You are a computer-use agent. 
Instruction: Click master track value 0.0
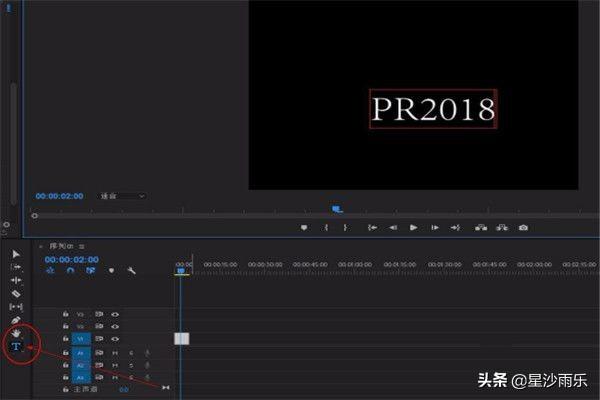click(124, 390)
